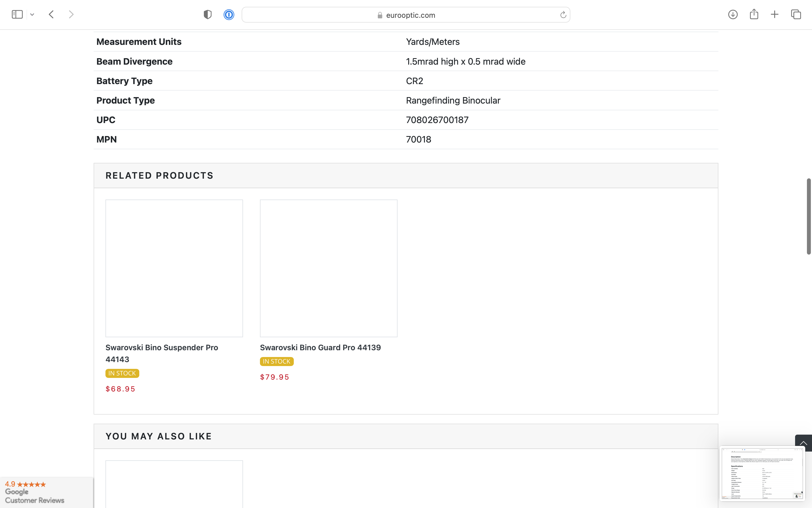This screenshot has width=812, height=508.
Task: Go back to the previous page
Action: click(x=51, y=14)
